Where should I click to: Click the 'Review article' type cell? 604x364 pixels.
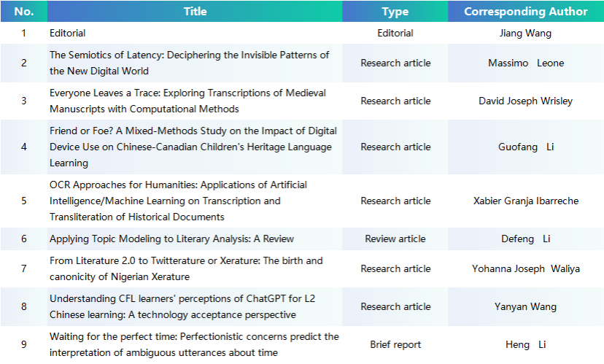pyautogui.click(x=395, y=239)
